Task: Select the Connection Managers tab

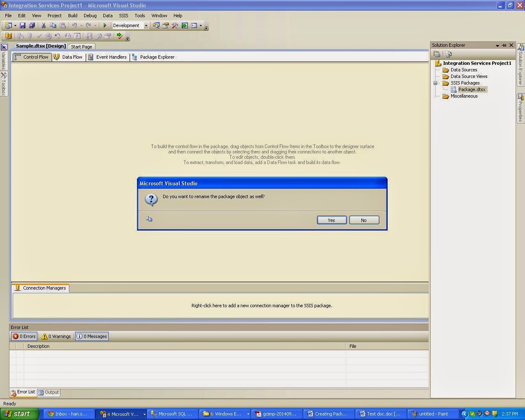Action: 41,288
